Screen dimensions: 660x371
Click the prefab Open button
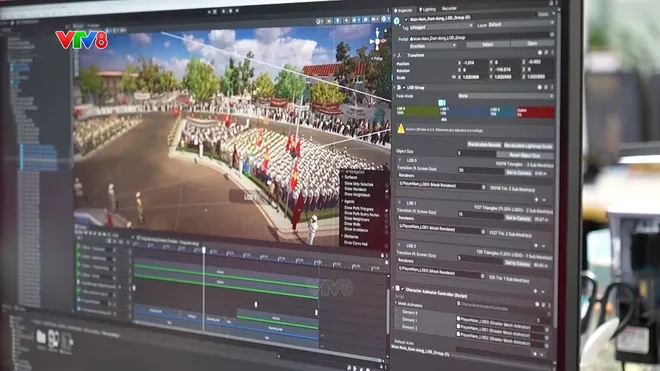532,43
